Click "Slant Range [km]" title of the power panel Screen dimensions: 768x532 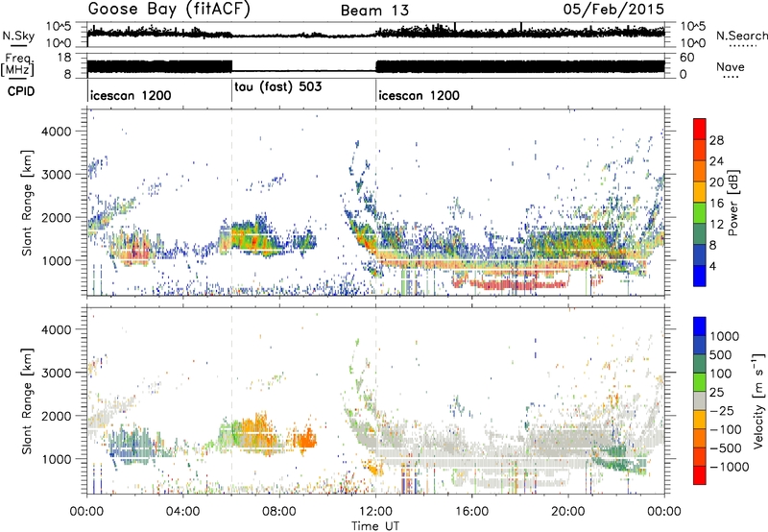pyautogui.click(x=27, y=203)
